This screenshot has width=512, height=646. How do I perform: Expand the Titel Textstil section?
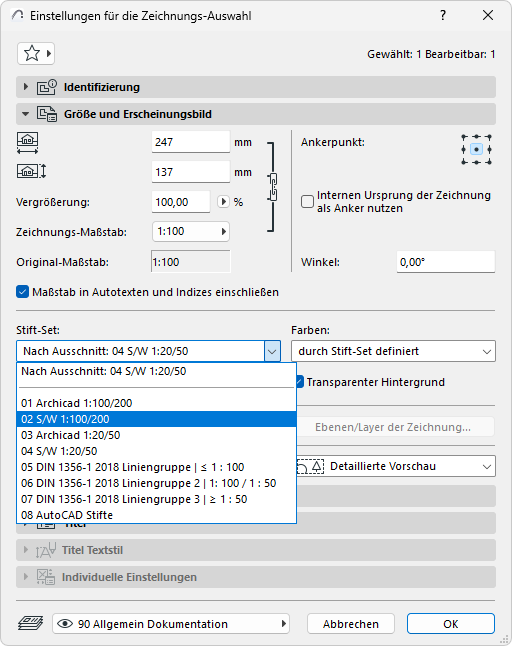click(x=26, y=550)
